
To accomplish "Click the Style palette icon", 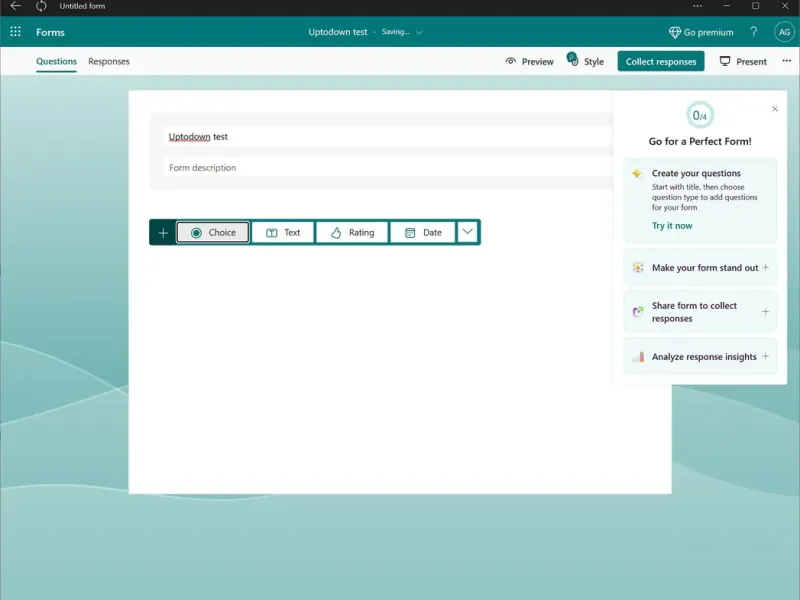I will tap(573, 60).
